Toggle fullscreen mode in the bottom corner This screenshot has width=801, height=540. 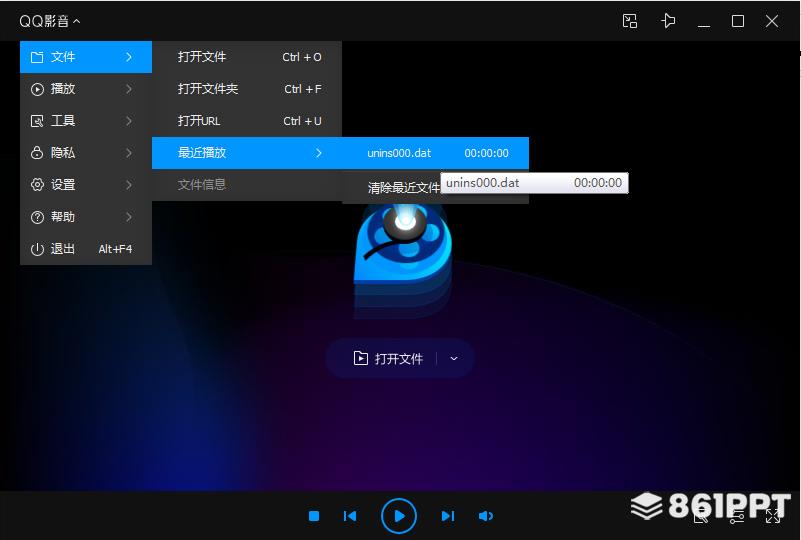coord(773,516)
